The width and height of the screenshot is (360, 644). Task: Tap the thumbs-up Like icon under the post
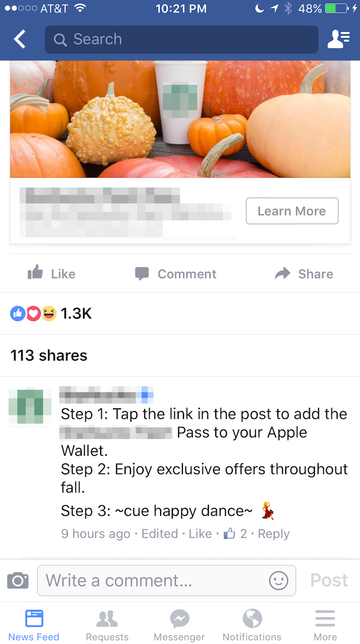pyautogui.click(x=36, y=273)
